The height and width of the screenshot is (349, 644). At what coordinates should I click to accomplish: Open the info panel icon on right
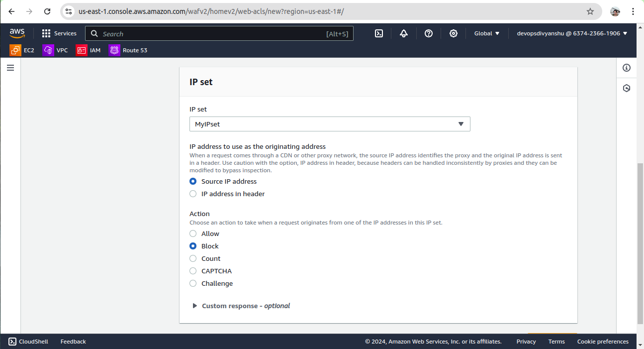[627, 68]
